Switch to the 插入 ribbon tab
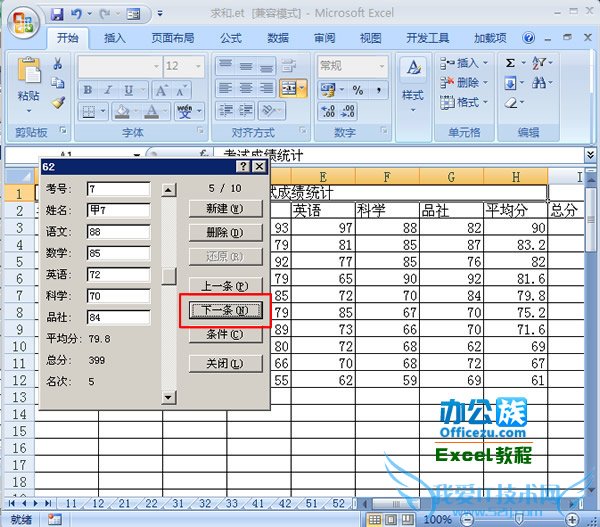The image size is (600, 527). [x=115, y=38]
